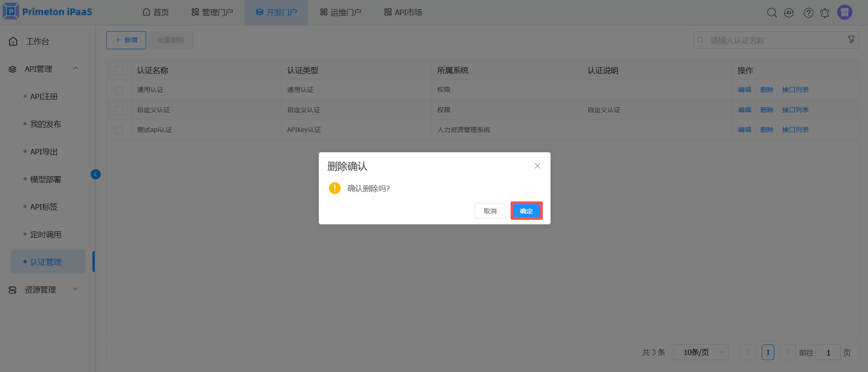This screenshot has height=372, width=868.
Task: Open the 10条/页 page size dropdown
Action: 701,352
